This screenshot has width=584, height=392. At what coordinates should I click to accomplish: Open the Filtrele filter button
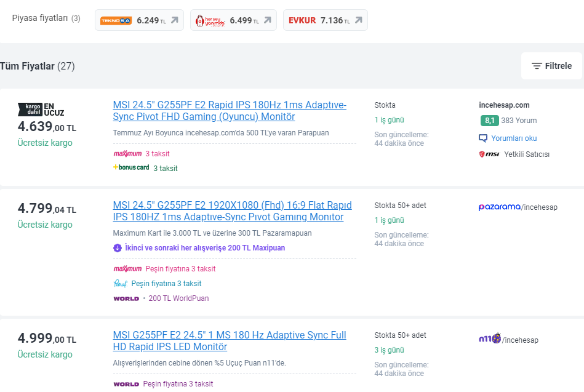tap(551, 66)
